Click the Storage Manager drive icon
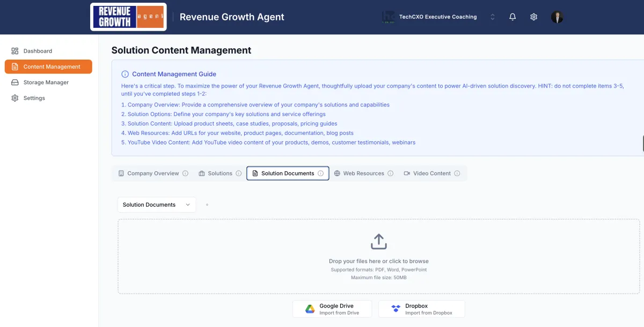The height and width of the screenshot is (327, 644). point(15,82)
